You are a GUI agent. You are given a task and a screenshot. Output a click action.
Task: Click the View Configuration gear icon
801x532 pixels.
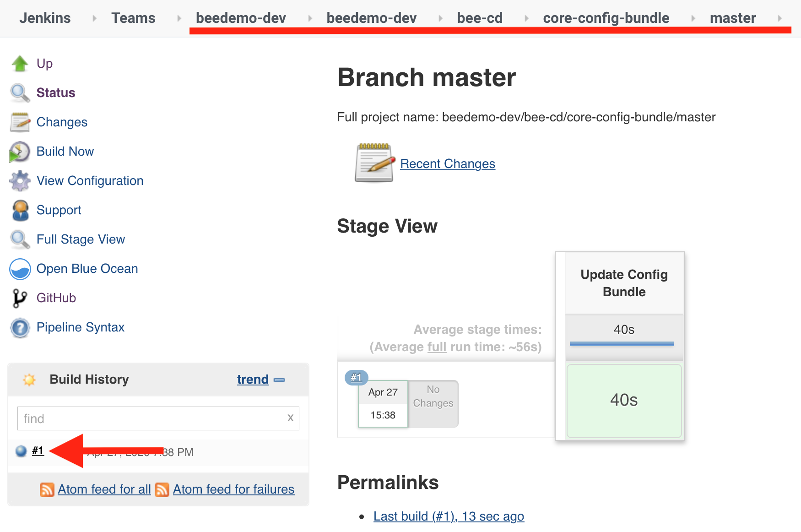coord(20,181)
